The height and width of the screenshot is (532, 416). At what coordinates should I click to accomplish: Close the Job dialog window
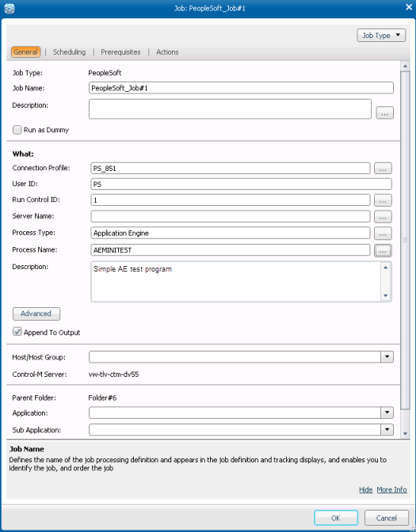tap(409, 7)
